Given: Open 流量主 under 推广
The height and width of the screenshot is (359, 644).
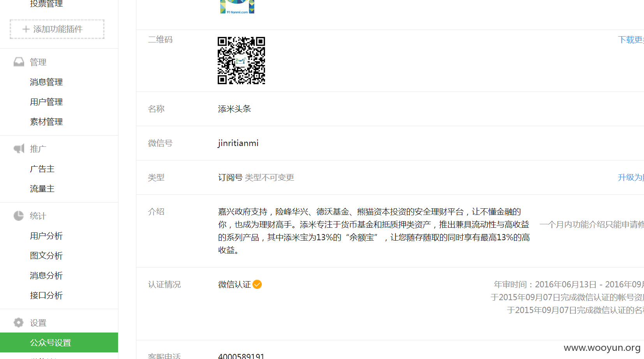Looking at the screenshot, I should (42, 189).
